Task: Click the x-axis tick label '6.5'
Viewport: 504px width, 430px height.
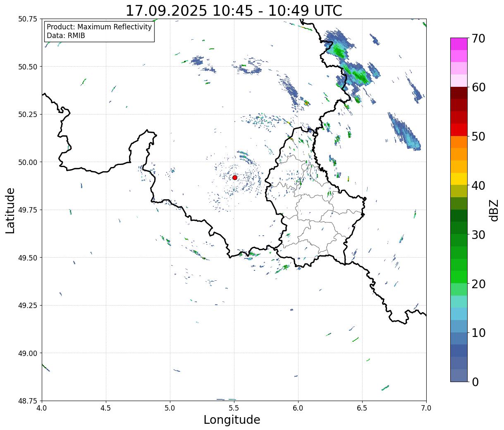Action: 362,408
